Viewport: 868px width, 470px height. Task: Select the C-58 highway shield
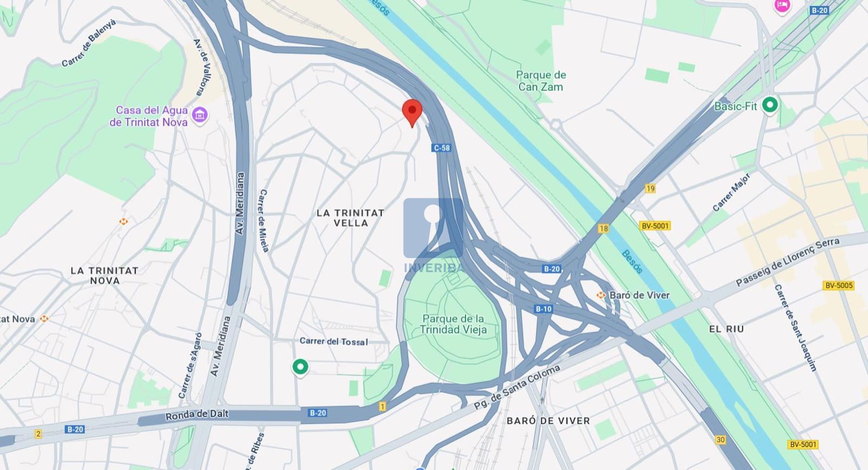pos(442,147)
